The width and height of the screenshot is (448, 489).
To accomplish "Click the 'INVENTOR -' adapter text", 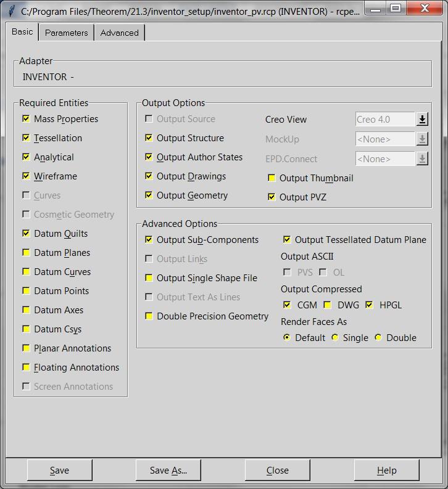I will (48, 76).
